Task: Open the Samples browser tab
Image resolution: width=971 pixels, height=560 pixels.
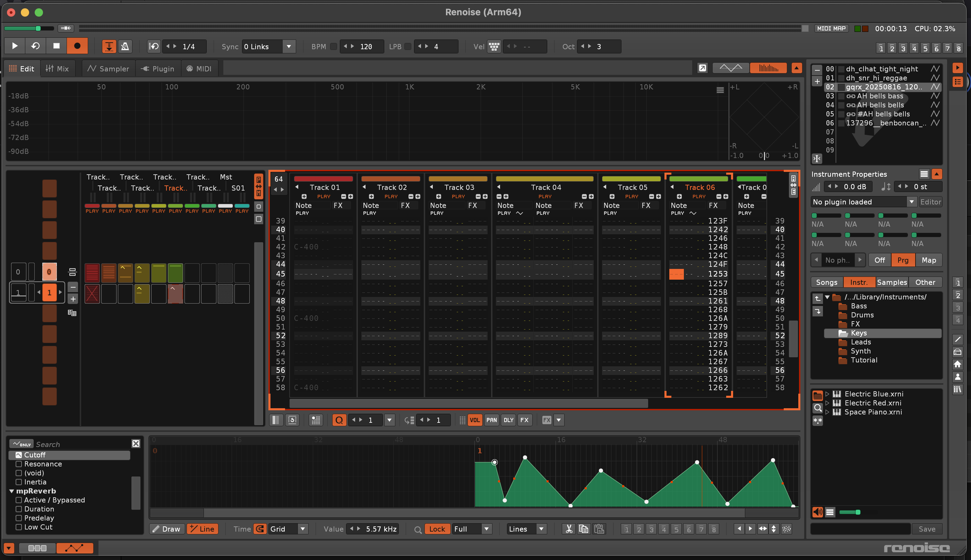Action: 891,282
